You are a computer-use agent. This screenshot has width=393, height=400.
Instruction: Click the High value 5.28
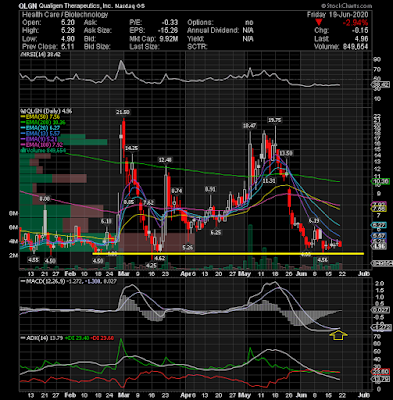click(x=68, y=31)
